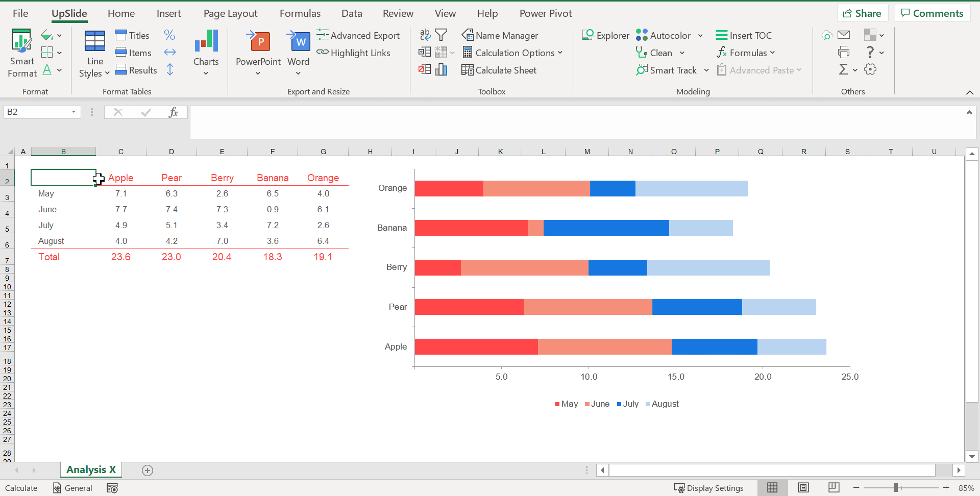Open the Smart Track dropdown arrow
980x496 pixels.
(707, 70)
